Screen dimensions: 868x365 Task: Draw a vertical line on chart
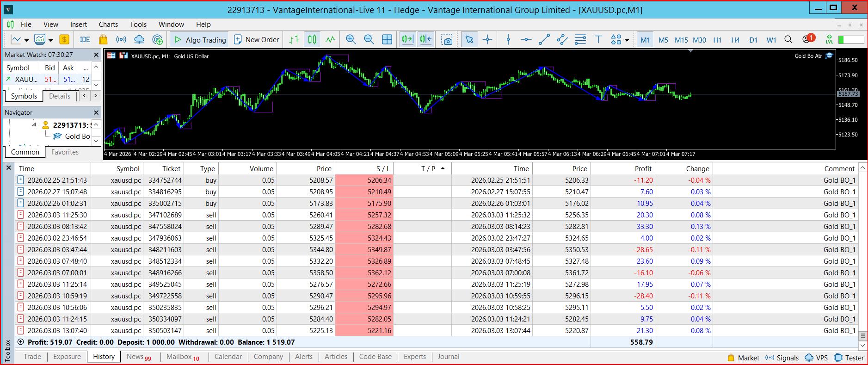[x=508, y=40]
